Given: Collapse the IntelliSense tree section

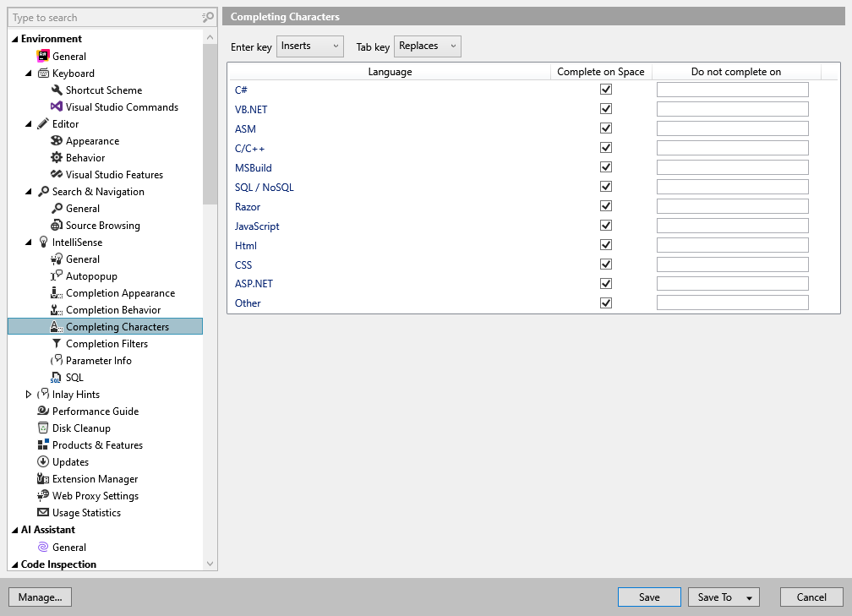Looking at the screenshot, I should click(27, 242).
